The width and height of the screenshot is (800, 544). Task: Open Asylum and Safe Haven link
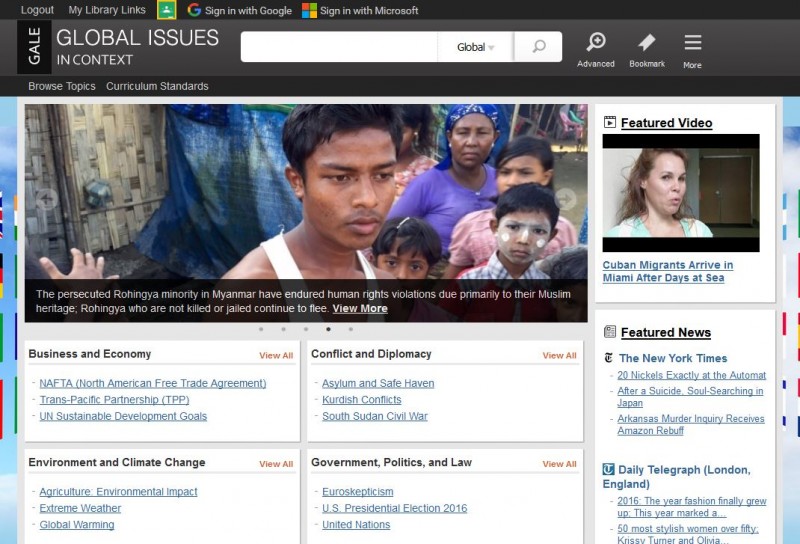[378, 383]
